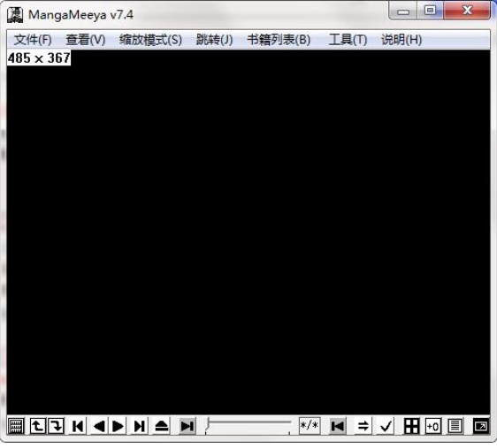Click the page position slider

(248, 425)
